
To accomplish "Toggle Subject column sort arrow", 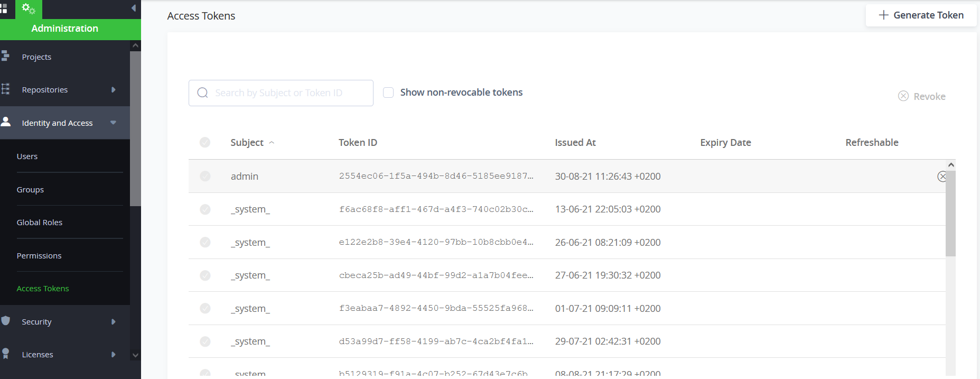I will (272, 143).
